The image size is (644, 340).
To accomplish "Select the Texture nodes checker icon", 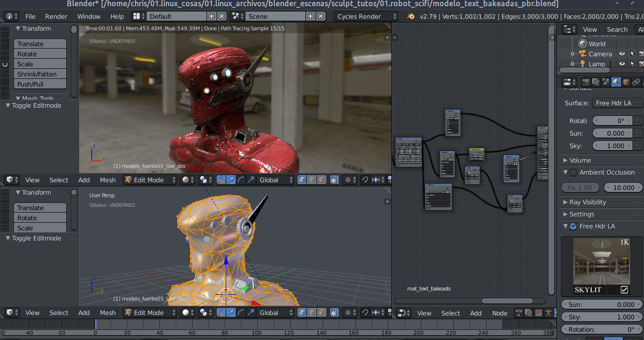I will [x=538, y=313].
